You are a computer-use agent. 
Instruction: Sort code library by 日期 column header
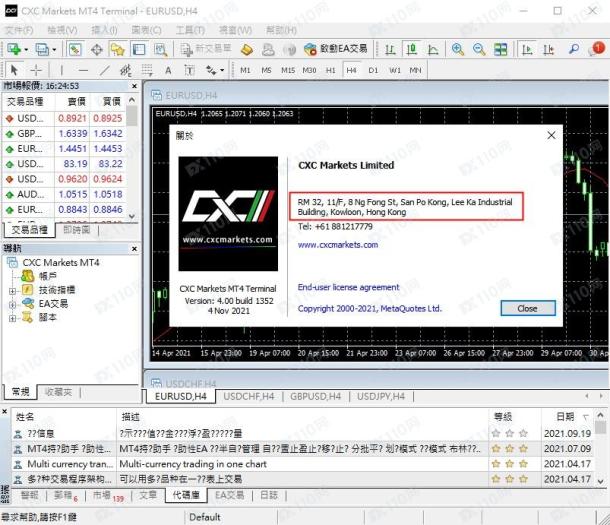565,417
